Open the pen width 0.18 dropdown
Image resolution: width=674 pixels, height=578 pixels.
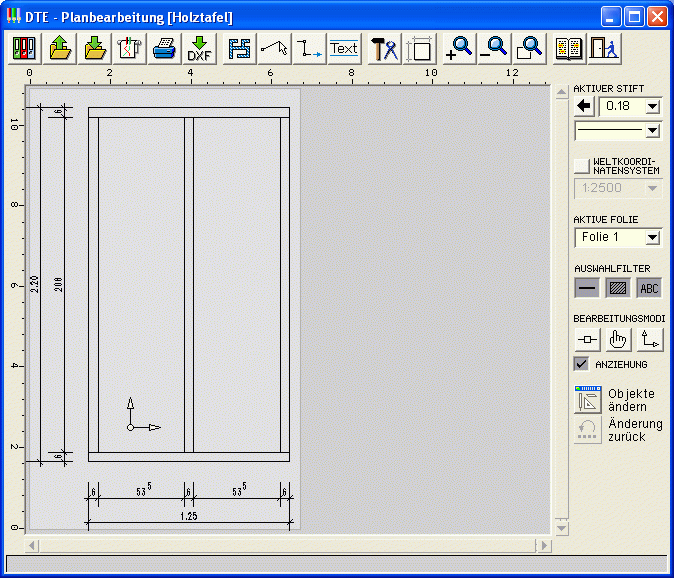652,106
